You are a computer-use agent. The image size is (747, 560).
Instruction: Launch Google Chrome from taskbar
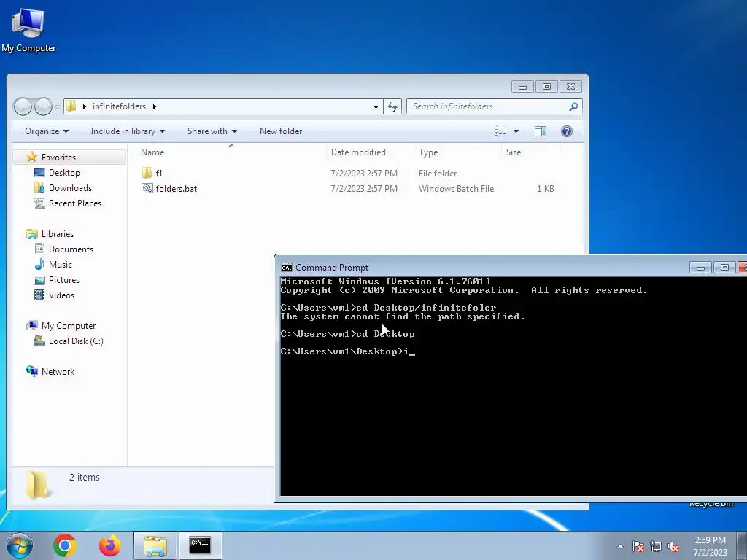pos(65,545)
